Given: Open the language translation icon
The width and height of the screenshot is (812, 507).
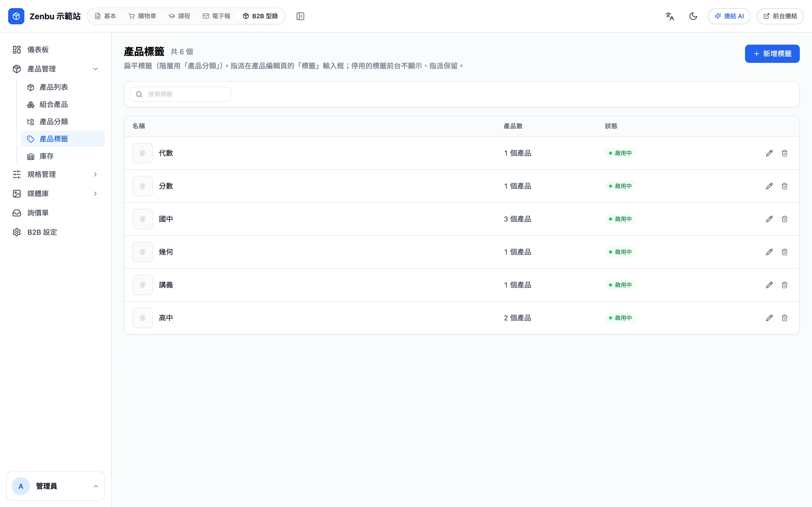Looking at the screenshot, I should click(x=670, y=16).
